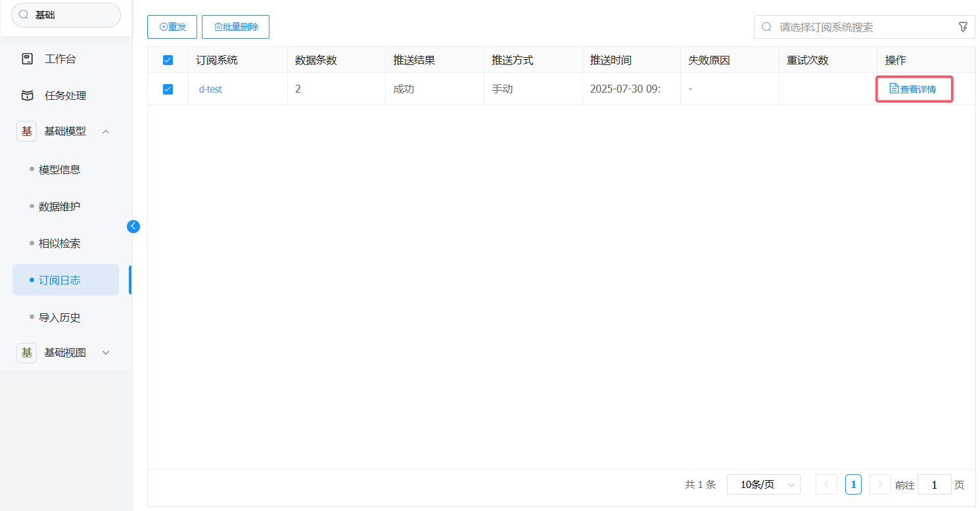
Task: Select 相似检索 in the sidebar
Action: (x=59, y=244)
